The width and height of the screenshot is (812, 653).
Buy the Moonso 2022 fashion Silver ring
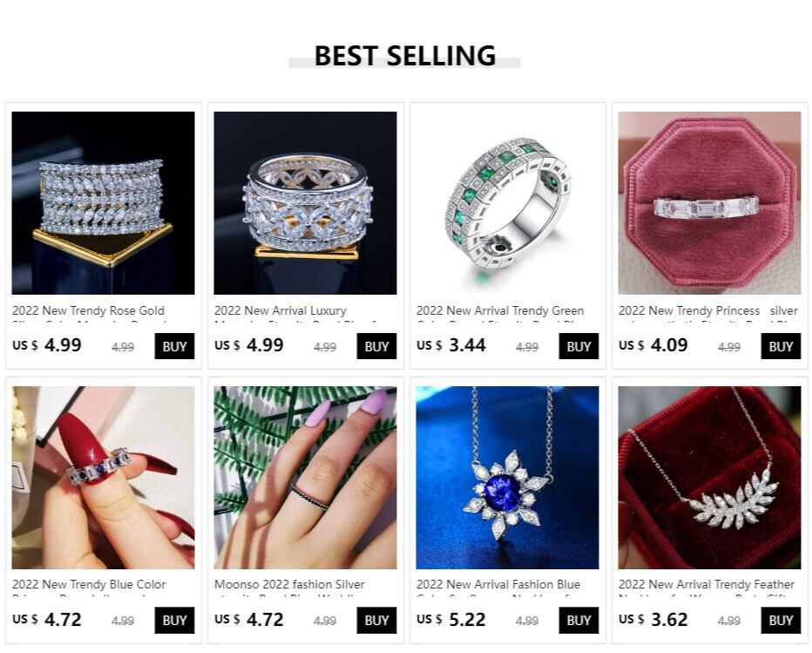(376, 621)
